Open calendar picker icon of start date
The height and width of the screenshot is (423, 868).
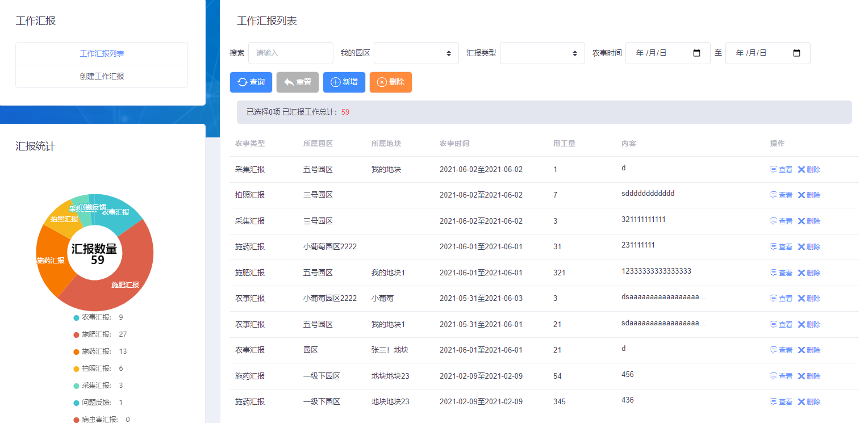pos(697,53)
